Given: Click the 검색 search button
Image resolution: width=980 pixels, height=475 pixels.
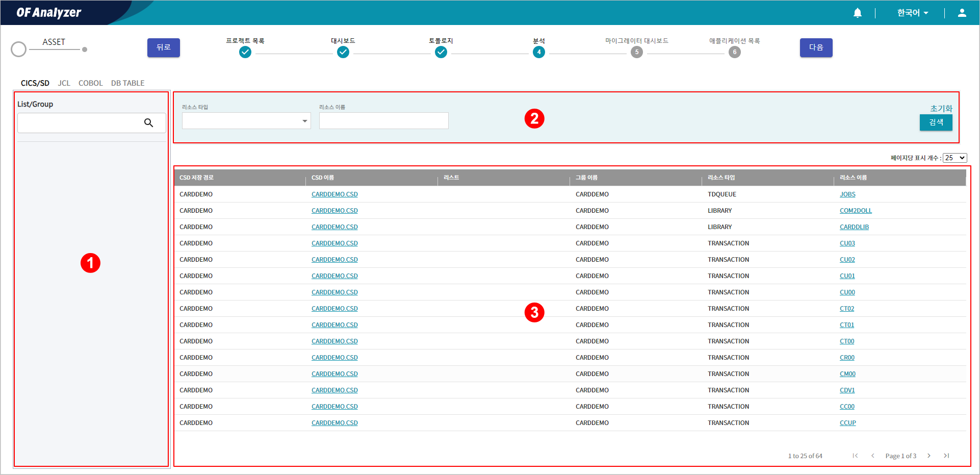Looking at the screenshot, I should tap(936, 122).
